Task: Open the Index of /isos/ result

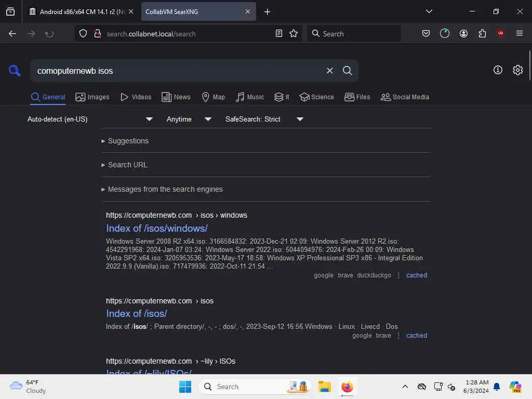Action: [137, 313]
